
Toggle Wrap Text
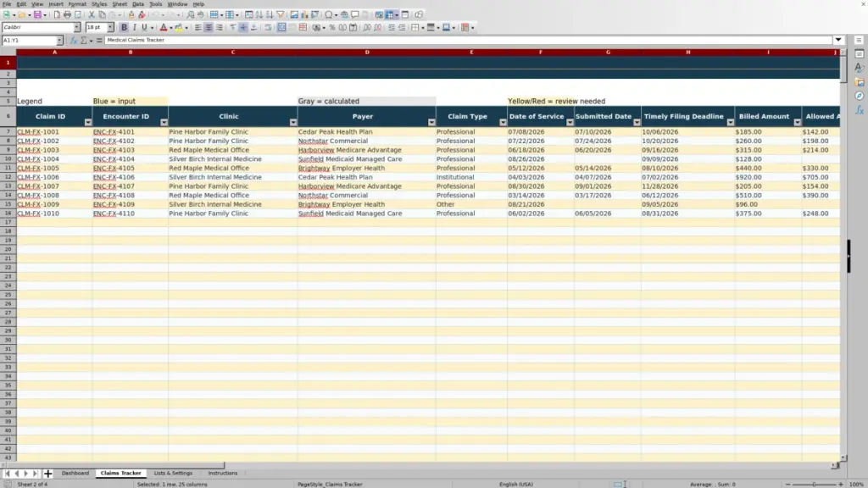[x=268, y=27]
